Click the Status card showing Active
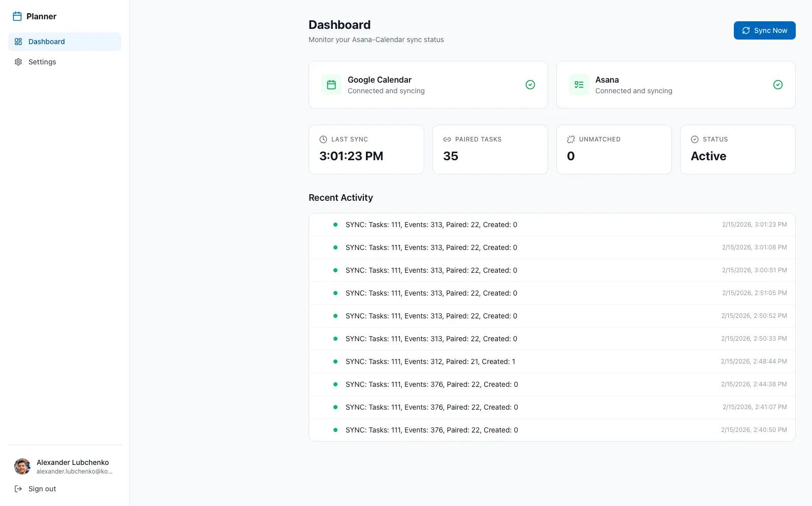The height and width of the screenshot is (506, 812). (x=737, y=150)
